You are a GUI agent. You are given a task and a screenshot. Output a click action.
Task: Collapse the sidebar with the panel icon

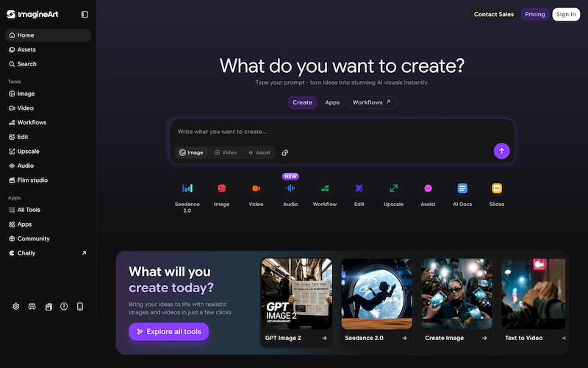click(85, 14)
